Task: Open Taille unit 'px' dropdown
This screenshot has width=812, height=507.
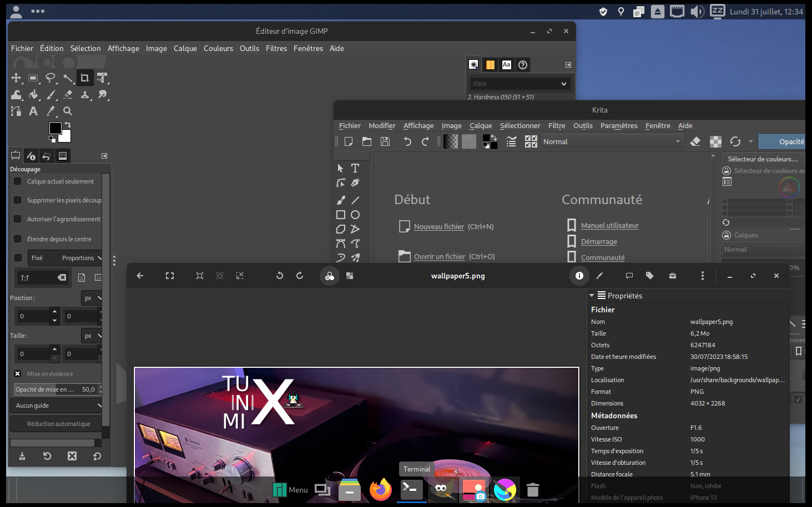Action: point(92,336)
